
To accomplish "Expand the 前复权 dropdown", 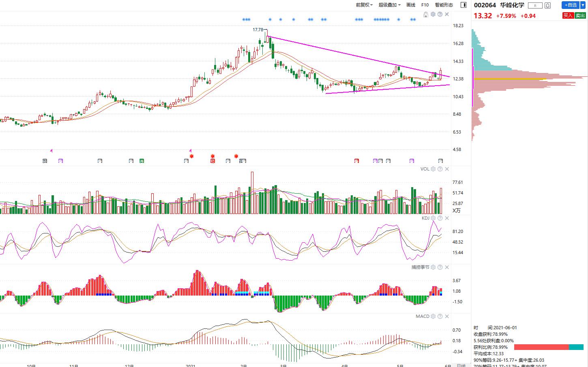I will (x=364, y=5).
